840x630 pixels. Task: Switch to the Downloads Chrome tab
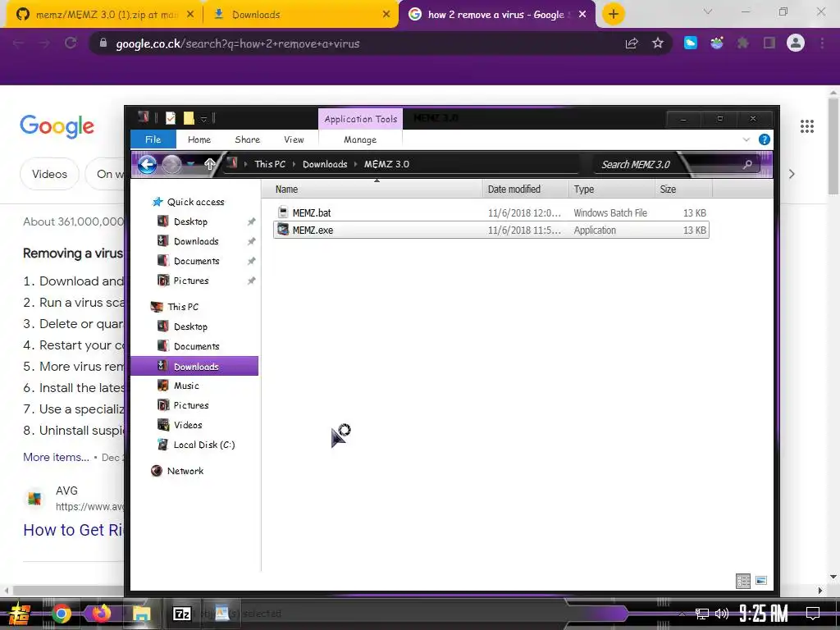point(302,15)
